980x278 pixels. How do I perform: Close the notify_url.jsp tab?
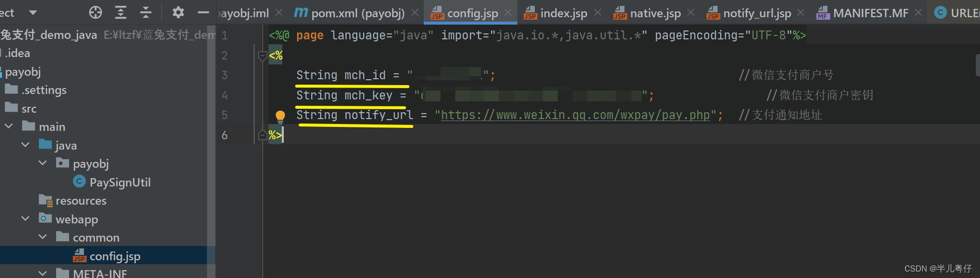801,12
